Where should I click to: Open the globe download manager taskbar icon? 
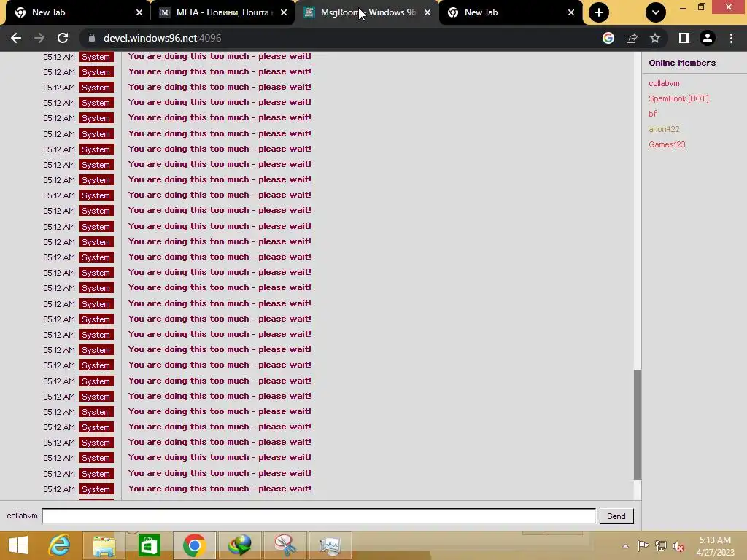[239, 545]
